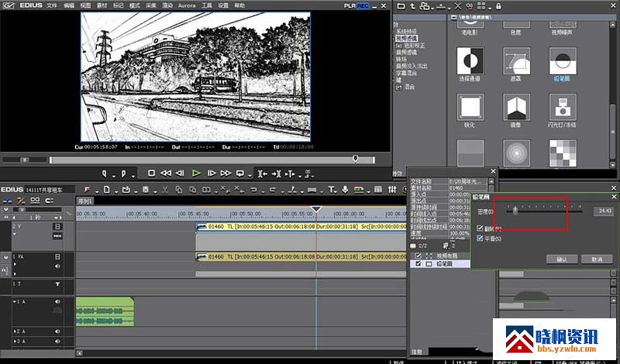Image resolution: width=620 pixels, height=364 pixels.
Task: Click the Open Project icon in timeline toolbar
Action: [x=126, y=190]
